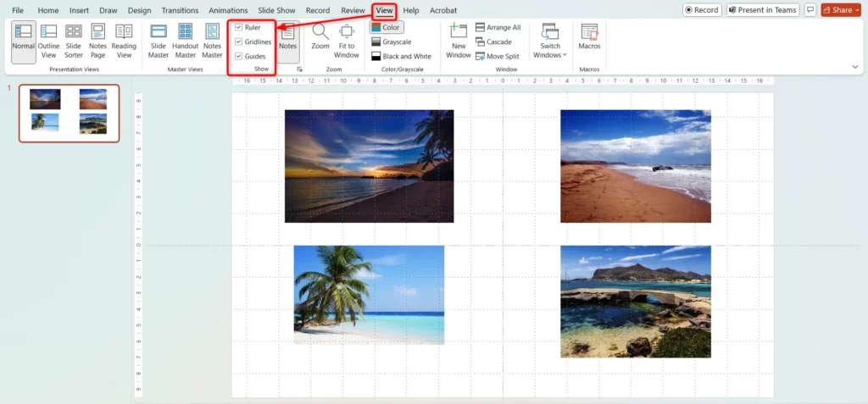The height and width of the screenshot is (404, 868).
Task: Select Fit to Window
Action: pos(346,39)
